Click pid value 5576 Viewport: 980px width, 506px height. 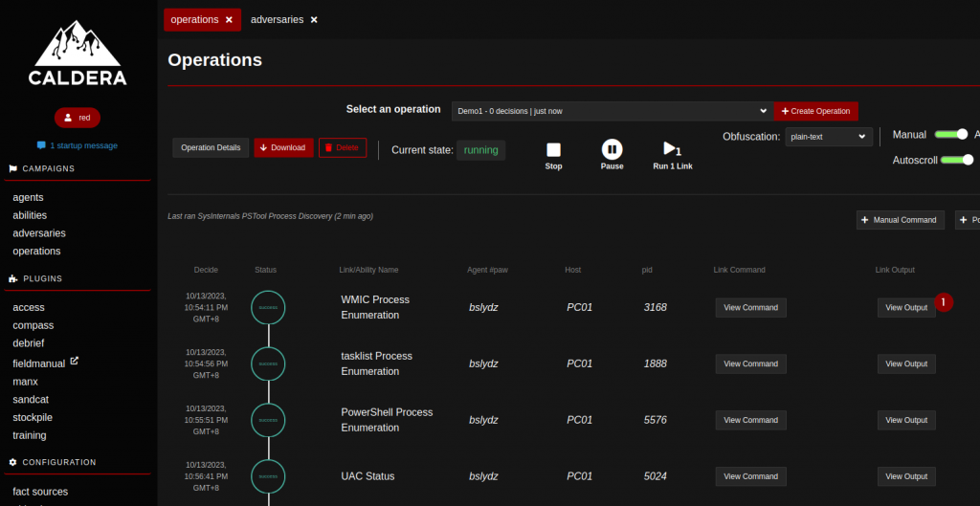click(x=655, y=420)
